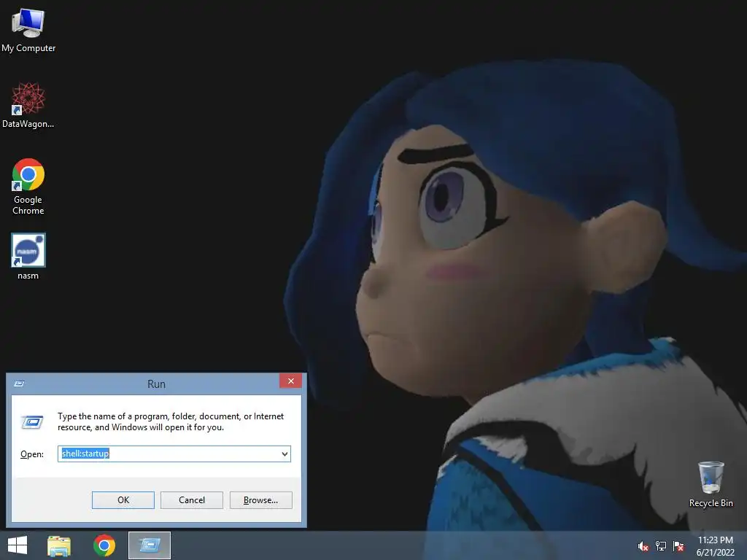
Task: Expand the Open combo box dropdown arrow
Action: tap(285, 454)
